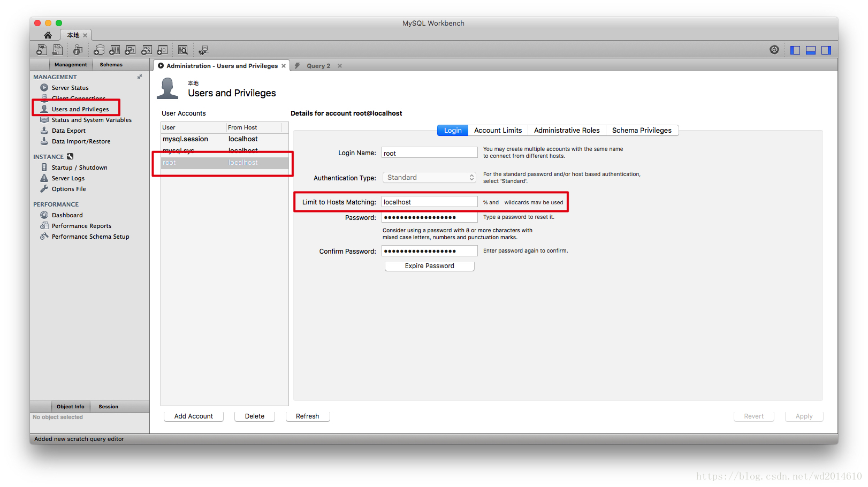Open Performance Schema Setup
Screen dimensions: 868x487
tap(90, 237)
